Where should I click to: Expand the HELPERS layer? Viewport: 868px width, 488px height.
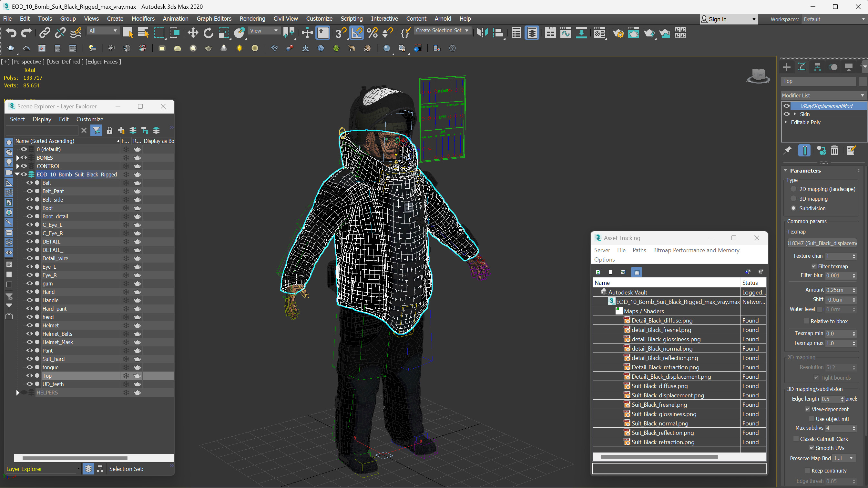(x=18, y=393)
